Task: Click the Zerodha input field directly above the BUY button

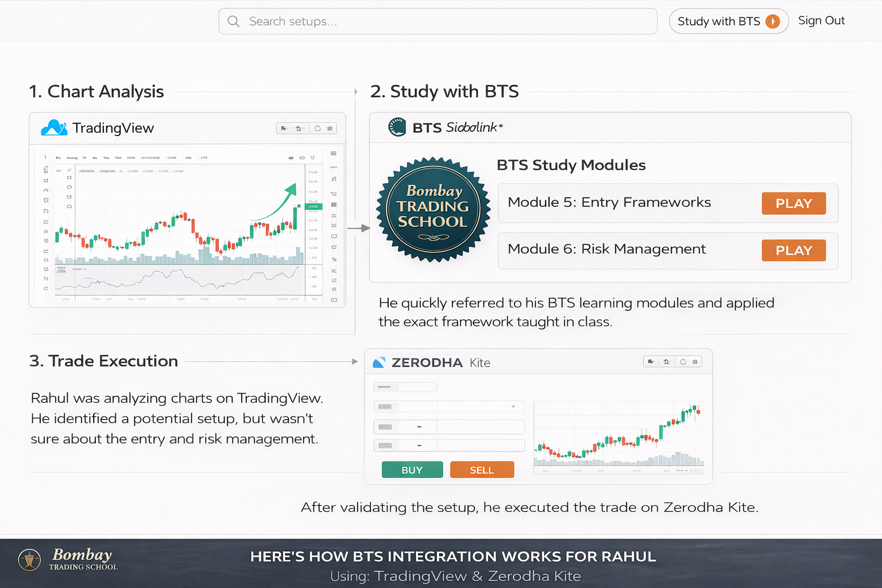Action: [449, 446]
